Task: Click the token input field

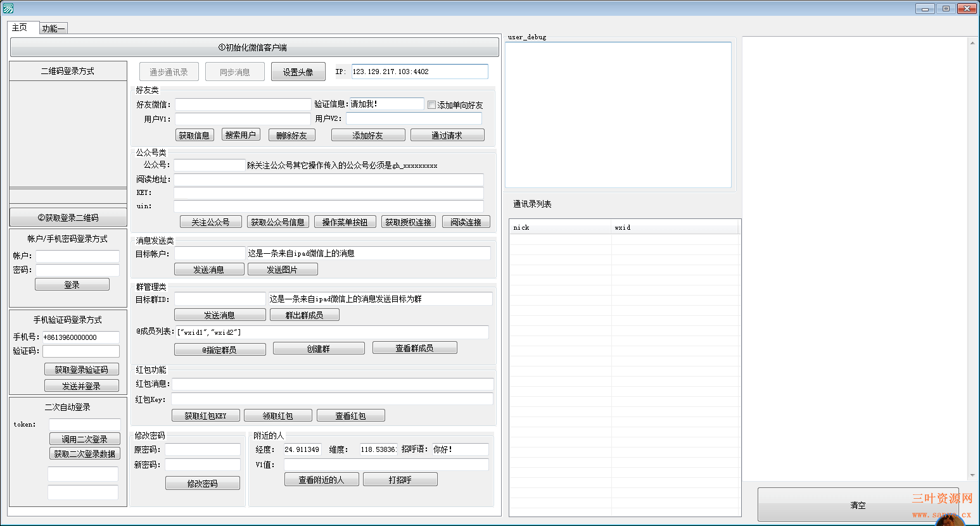Action: tap(85, 425)
